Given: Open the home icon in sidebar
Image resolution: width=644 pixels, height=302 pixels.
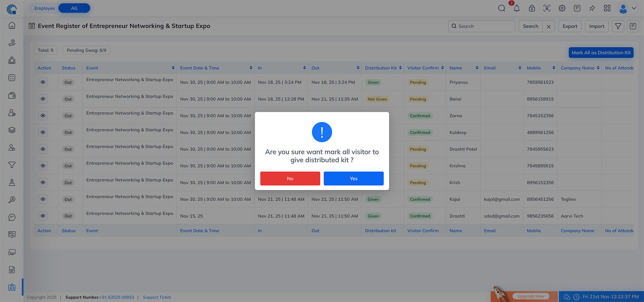Looking at the screenshot, I should [12, 26].
